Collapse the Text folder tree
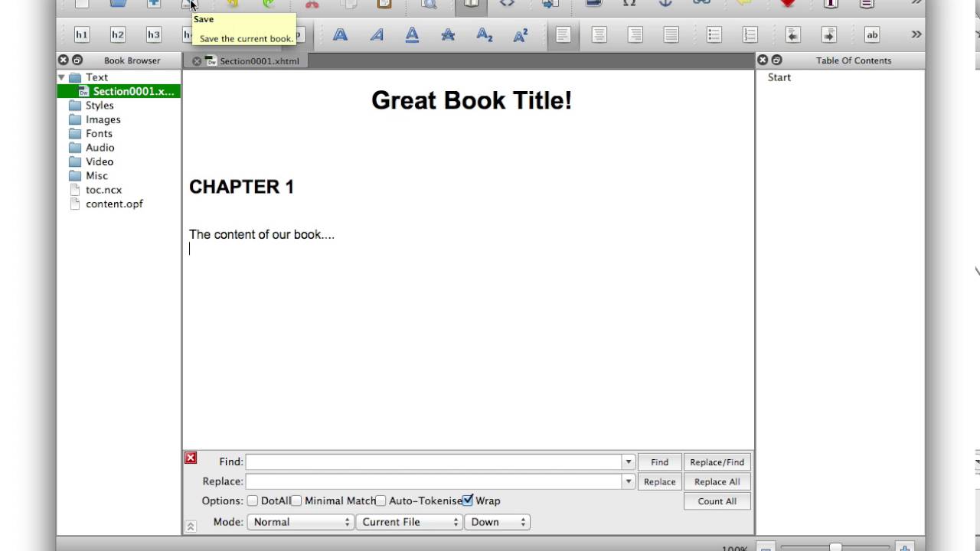 pyautogui.click(x=61, y=77)
